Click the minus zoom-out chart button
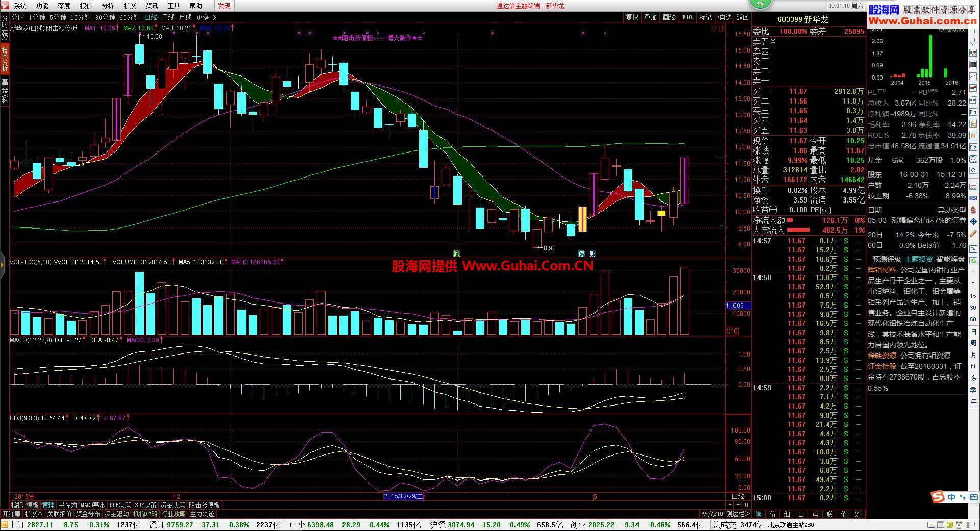980x531 pixels. pyautogui.click(x=738, y=504)
